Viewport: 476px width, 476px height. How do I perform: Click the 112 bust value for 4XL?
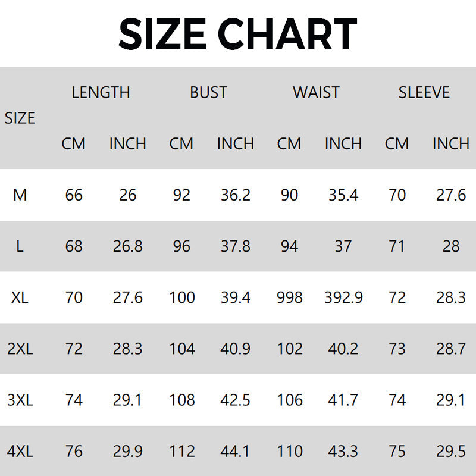(181, 451)
